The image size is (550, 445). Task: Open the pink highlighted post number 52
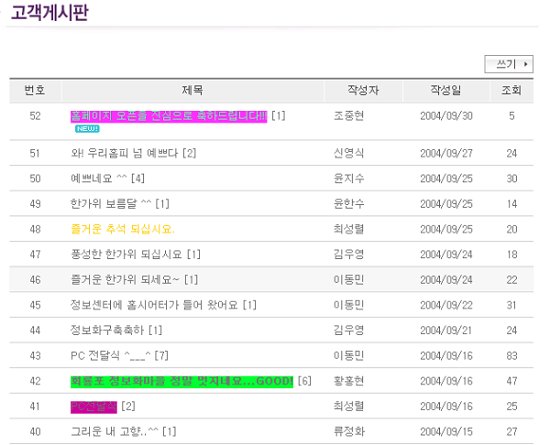click(x=169, y=116)
